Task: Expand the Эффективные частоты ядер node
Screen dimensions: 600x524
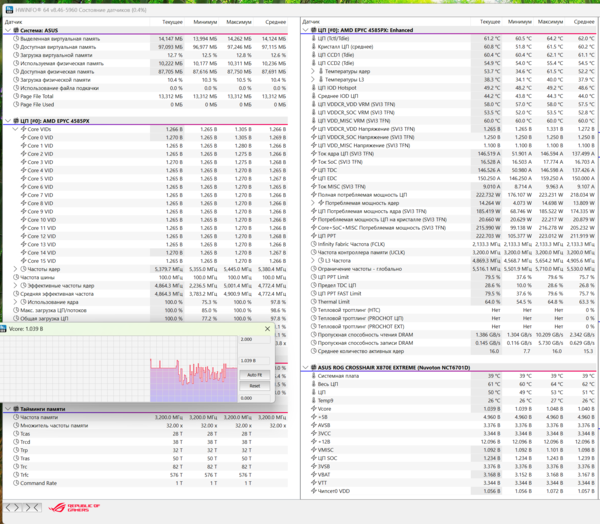Action: point(15,286)
